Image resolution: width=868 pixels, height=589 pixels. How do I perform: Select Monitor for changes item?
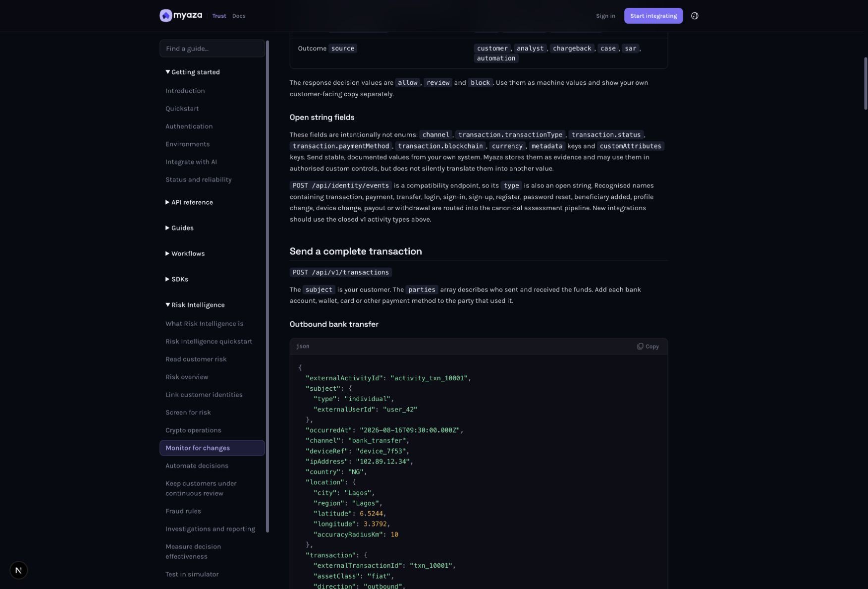(x=212, y=448)
